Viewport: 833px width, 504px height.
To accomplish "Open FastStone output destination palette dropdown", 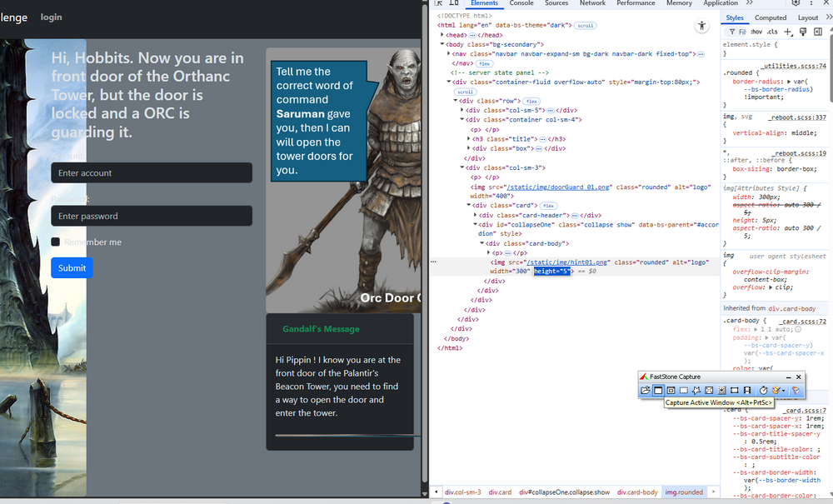I will click(x=778, y=391).
